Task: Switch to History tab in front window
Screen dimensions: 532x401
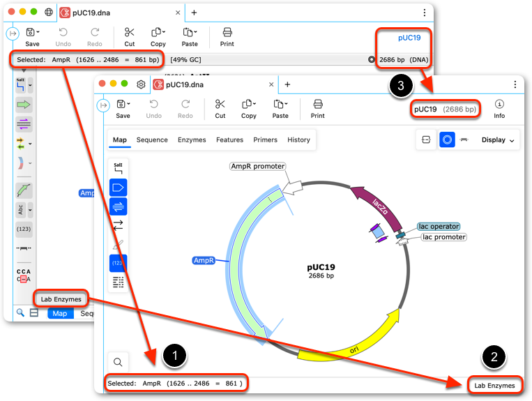Action: click(x=298, y=139)
